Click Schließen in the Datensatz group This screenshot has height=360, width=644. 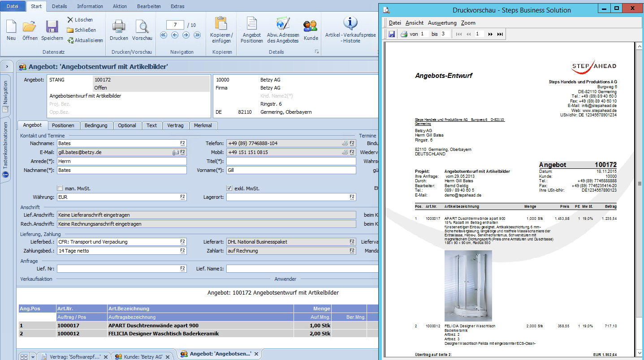[x=82, y=30]
